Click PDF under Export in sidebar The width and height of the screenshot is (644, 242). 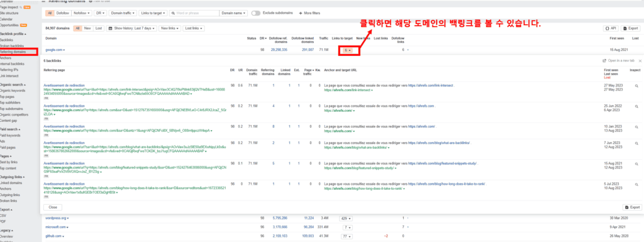(x=3, y=221)
